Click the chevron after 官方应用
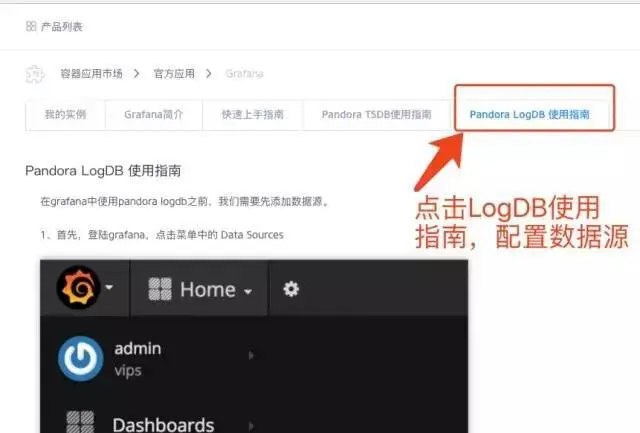Screen dimensions: 640x433 [x=209, y=73]
